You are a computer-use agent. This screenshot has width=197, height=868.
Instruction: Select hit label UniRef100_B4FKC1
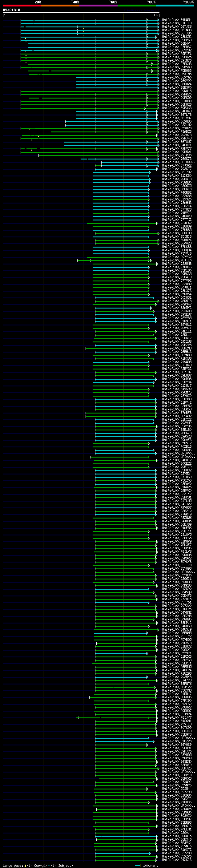click(x=177, y=145)
